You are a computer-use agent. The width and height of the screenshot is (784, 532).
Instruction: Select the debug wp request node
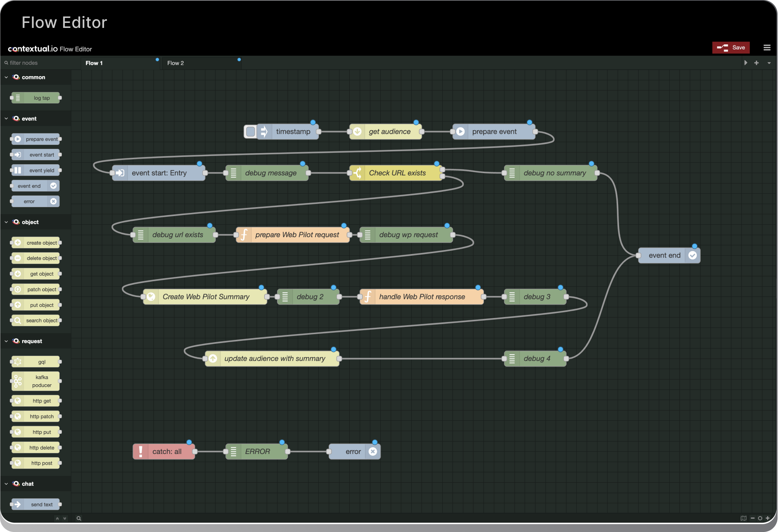point(406,235)
